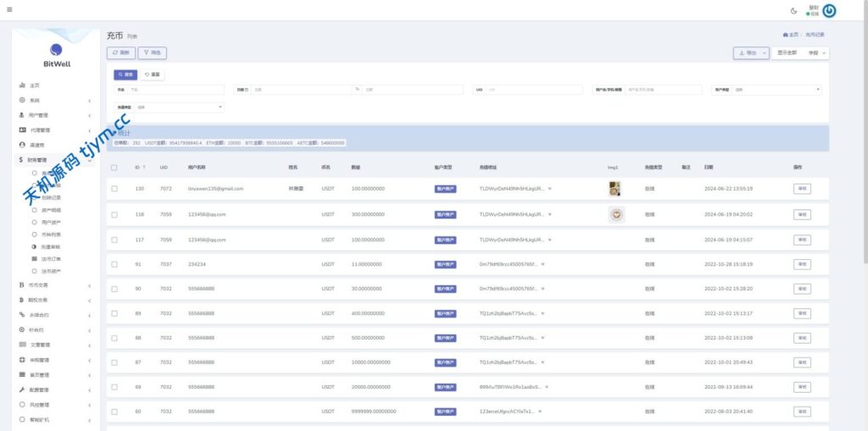Click the power icon in the header
The image size is (868, 431).
(x=829, y=11)
